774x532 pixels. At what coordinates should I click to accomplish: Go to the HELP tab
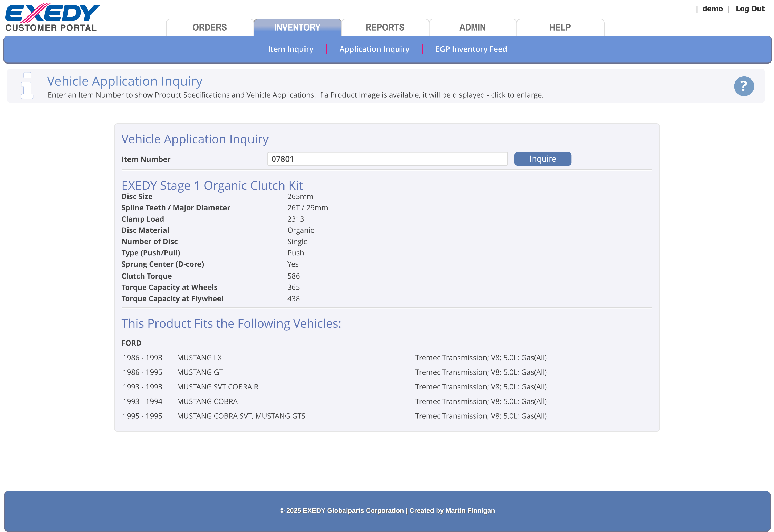(x=560, y=27)
